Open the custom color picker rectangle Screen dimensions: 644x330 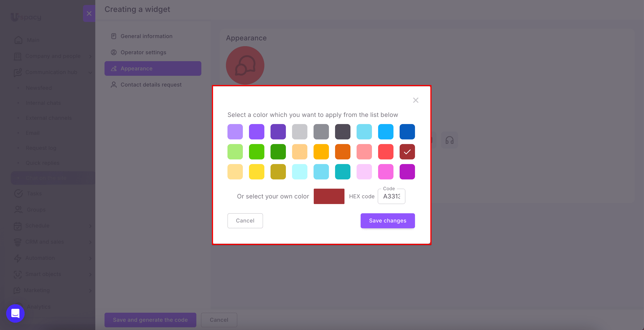pyautogui.click(x=329, y=196)
